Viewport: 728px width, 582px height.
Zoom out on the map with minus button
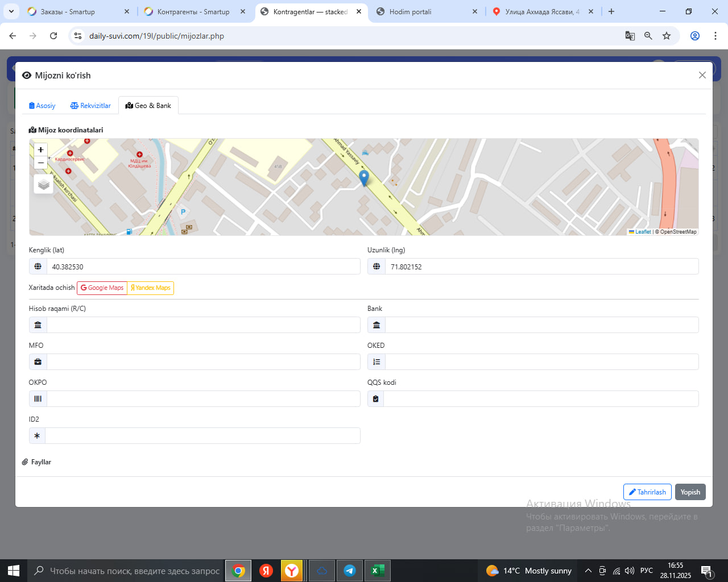coord(40,163)
